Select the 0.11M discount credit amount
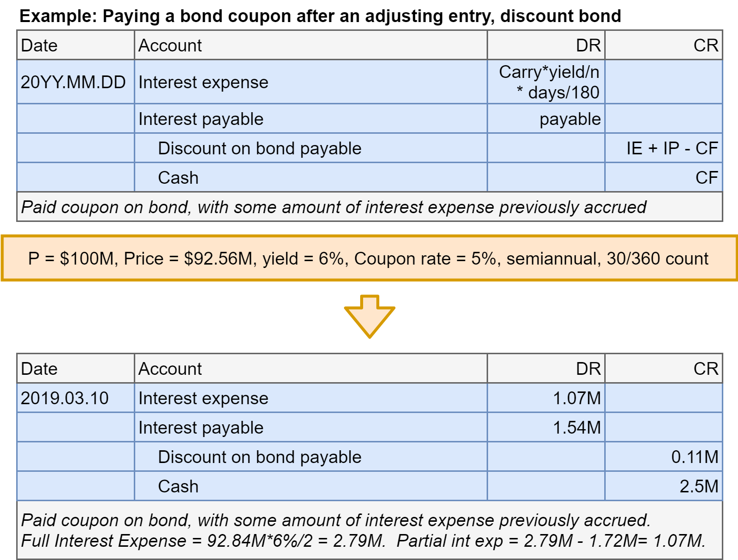 [694, 457]
